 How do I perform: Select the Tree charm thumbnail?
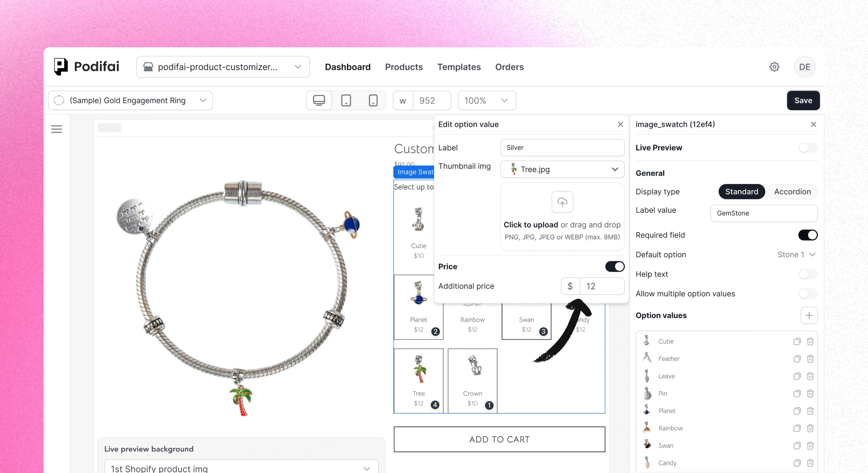point(418,371)
